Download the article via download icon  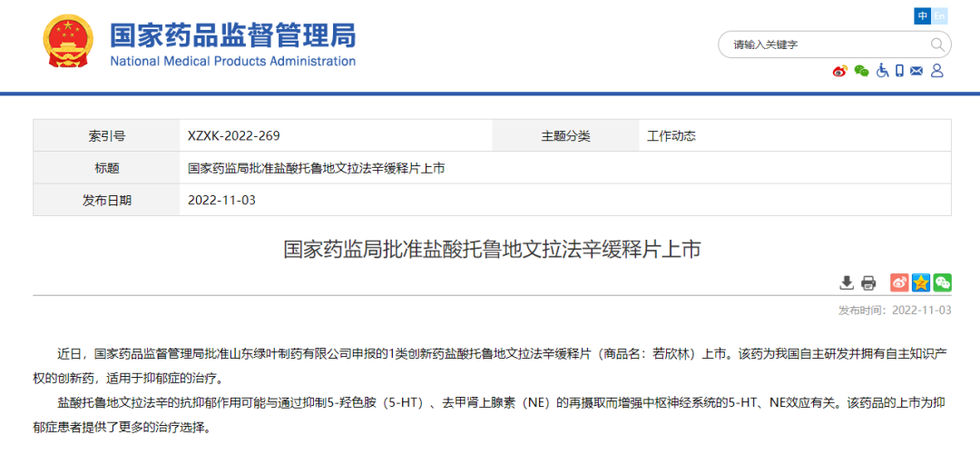tap(847, 282)
